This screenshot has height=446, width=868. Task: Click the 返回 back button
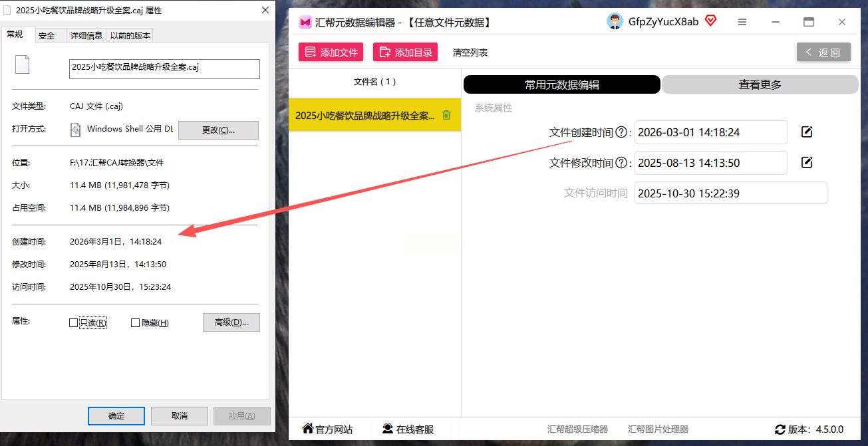point(823,53)
